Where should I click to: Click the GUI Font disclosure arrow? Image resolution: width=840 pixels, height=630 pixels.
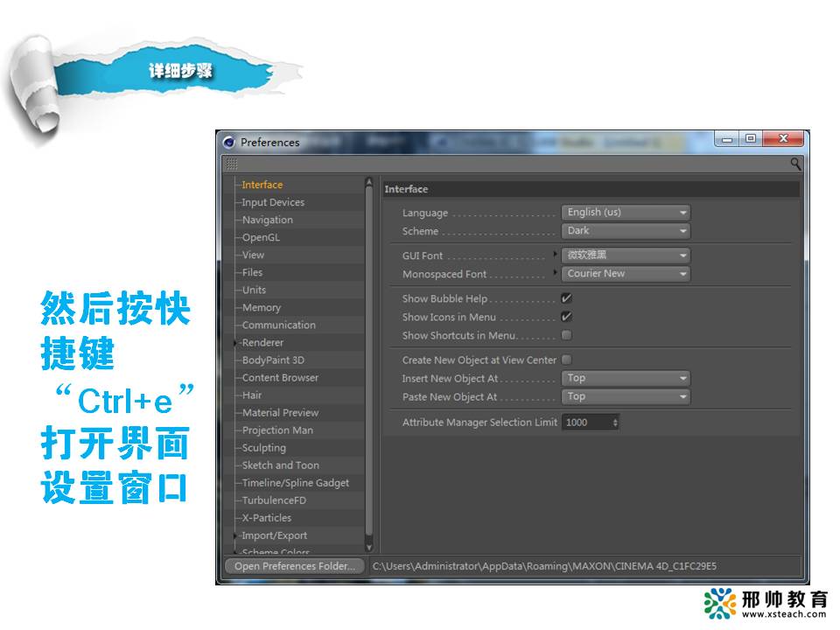[555, 255]
